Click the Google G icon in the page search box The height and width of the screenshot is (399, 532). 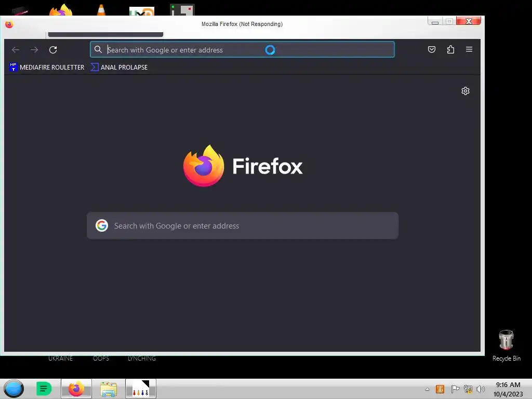click(x=101, y=225)
